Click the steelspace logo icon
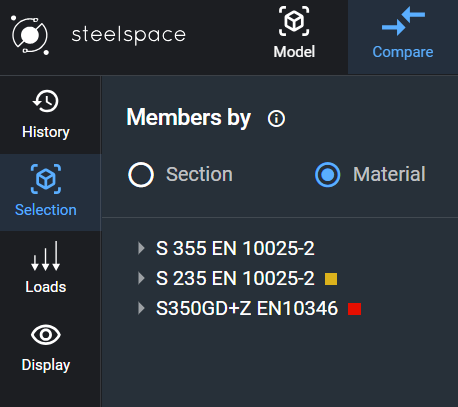Viewport: 458px width, 407px height. click(x=30, y=35)
